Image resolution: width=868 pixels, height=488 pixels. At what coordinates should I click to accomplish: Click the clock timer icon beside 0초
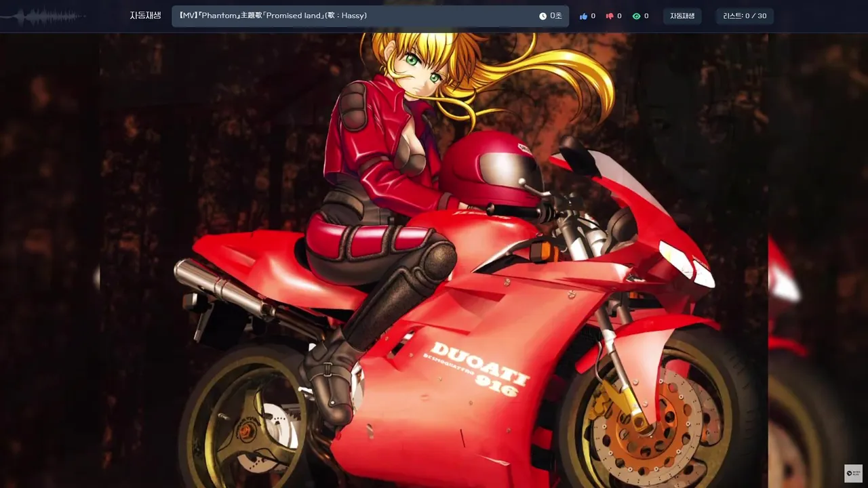click(542, 16)
